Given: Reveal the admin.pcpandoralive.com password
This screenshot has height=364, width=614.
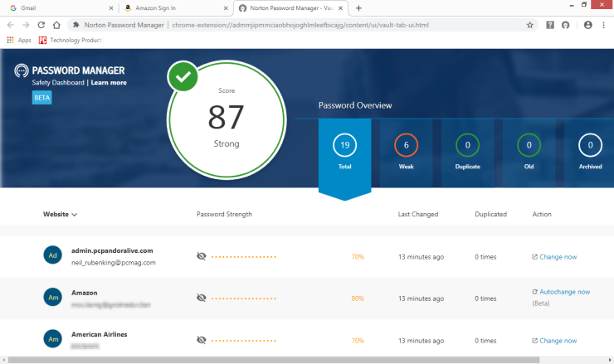Looking at the screenshot, I should tap(202, 256).
